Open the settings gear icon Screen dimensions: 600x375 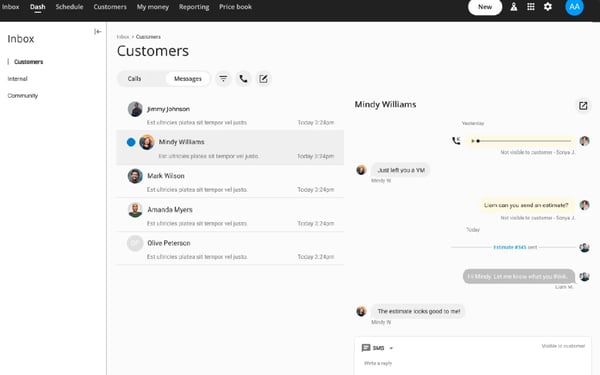(548, 7)
